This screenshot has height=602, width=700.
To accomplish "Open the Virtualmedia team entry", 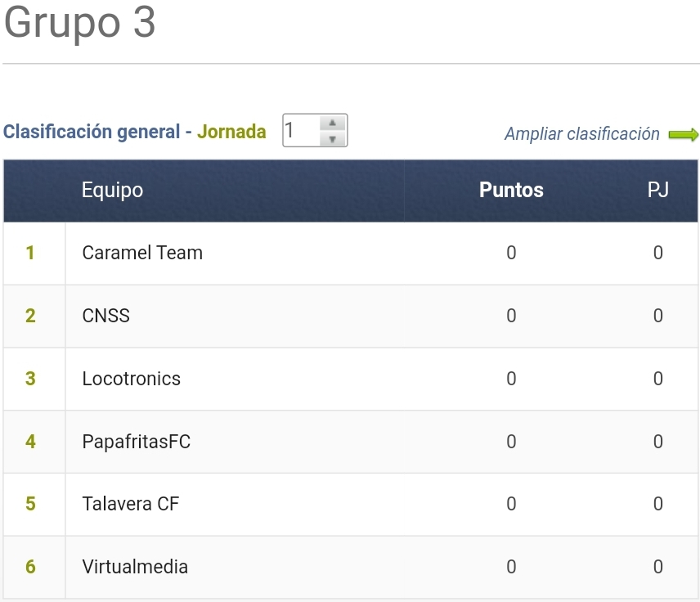I will (135, 568).
